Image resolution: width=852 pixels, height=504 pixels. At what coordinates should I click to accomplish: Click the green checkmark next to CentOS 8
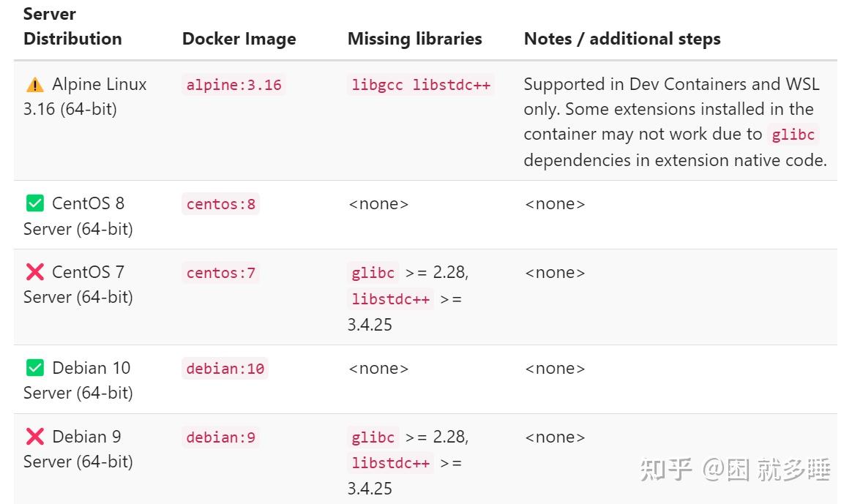(34, 203)
